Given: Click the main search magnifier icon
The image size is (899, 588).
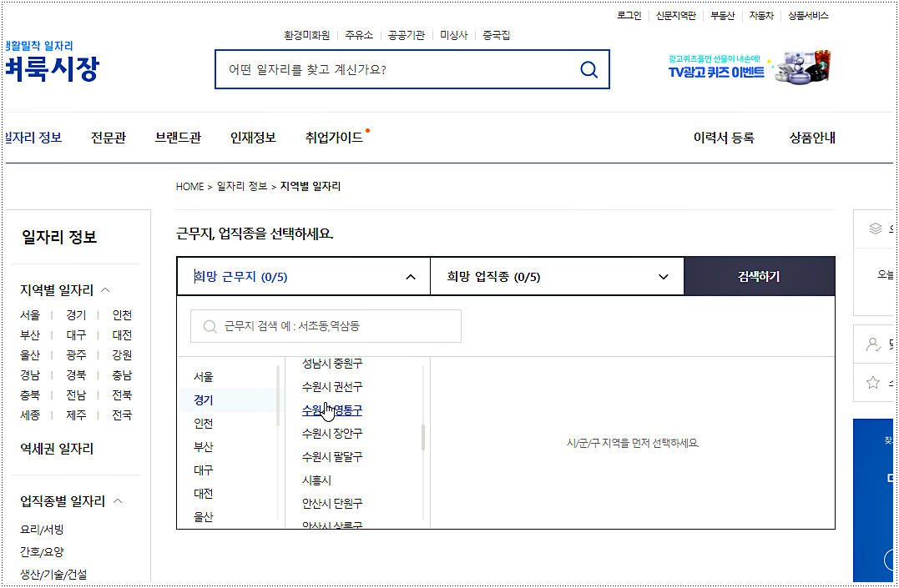Looking at the screenshot, I should (x=588, y=69).
